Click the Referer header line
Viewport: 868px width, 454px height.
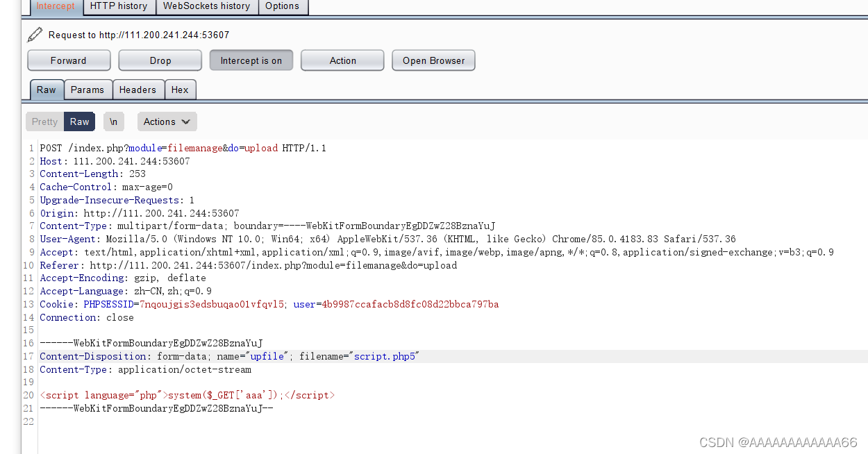248,265
